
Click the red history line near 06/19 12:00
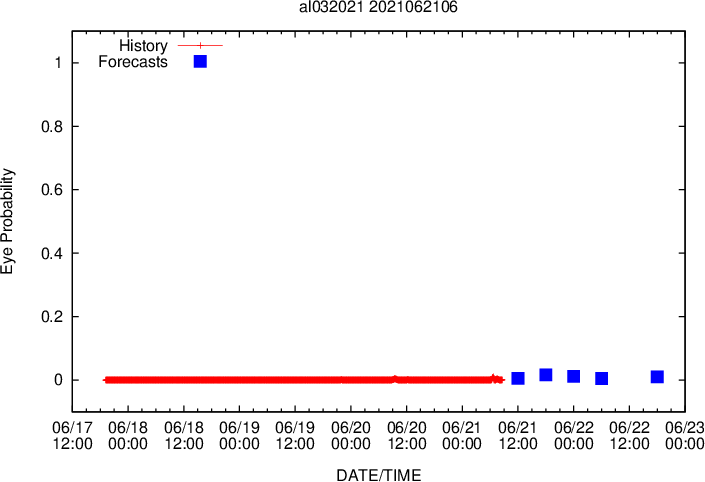(x=295, y=380)
